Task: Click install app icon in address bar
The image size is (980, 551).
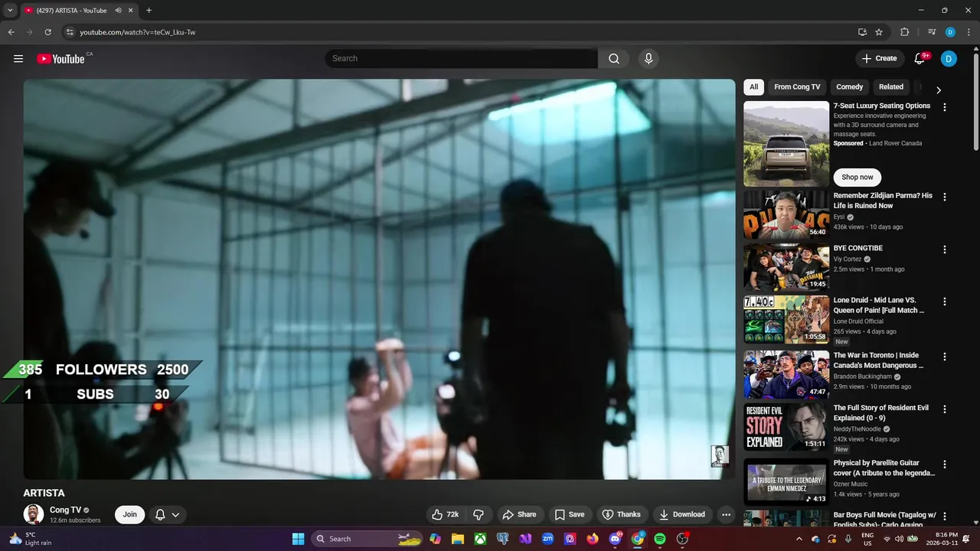Action: (x=862, y=32)
